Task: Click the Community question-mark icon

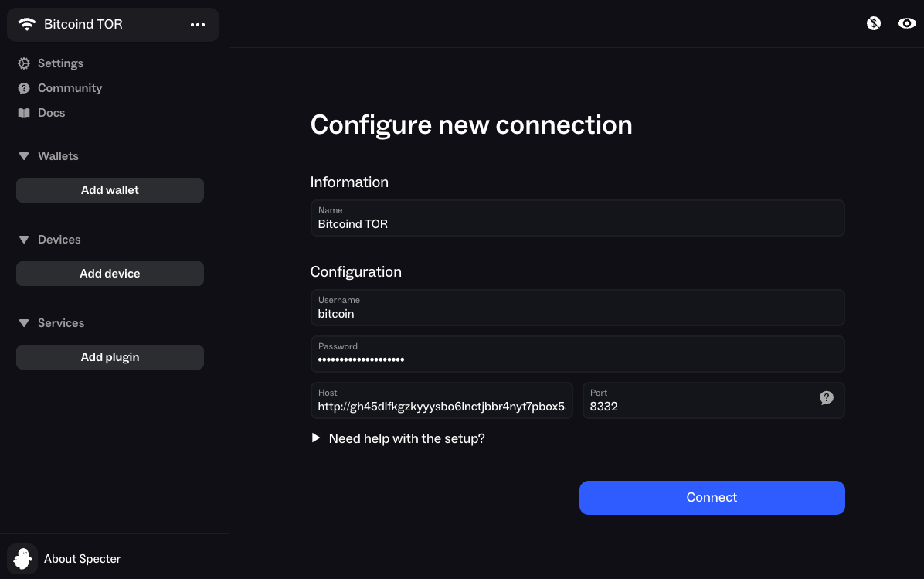Action: pos(23,88)
